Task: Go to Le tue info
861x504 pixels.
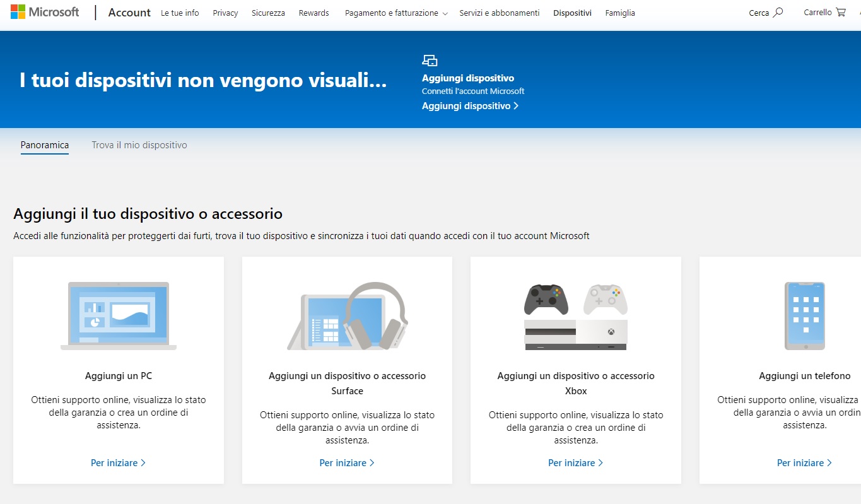Action: [180, 13]
